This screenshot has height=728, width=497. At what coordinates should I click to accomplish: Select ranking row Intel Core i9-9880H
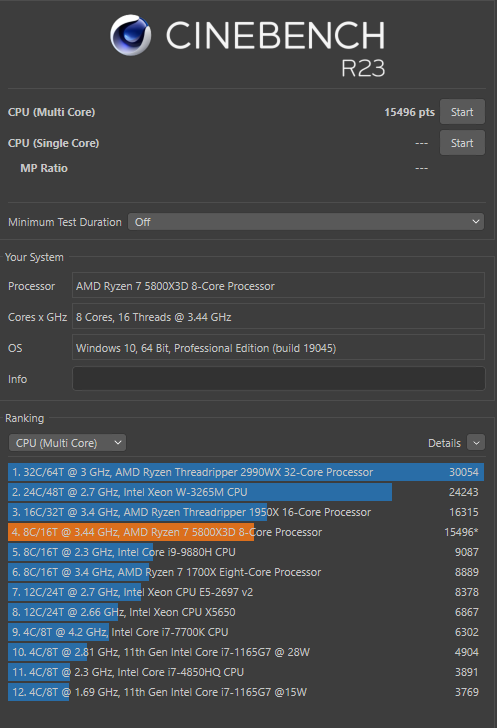coord(246,552)
